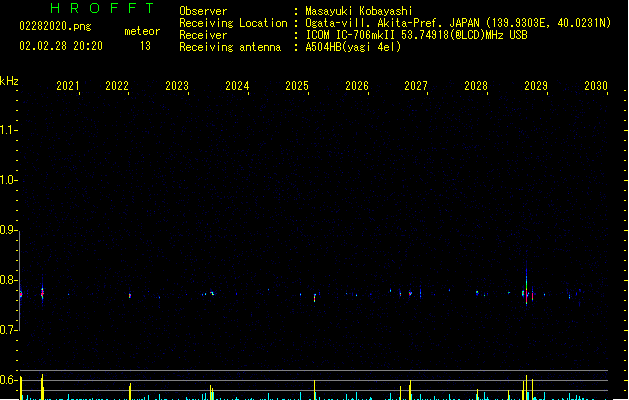This screenshot has width=629, height=400.
Task: Click the 1.1 kHz frequency label
Action: click(8, 130)
